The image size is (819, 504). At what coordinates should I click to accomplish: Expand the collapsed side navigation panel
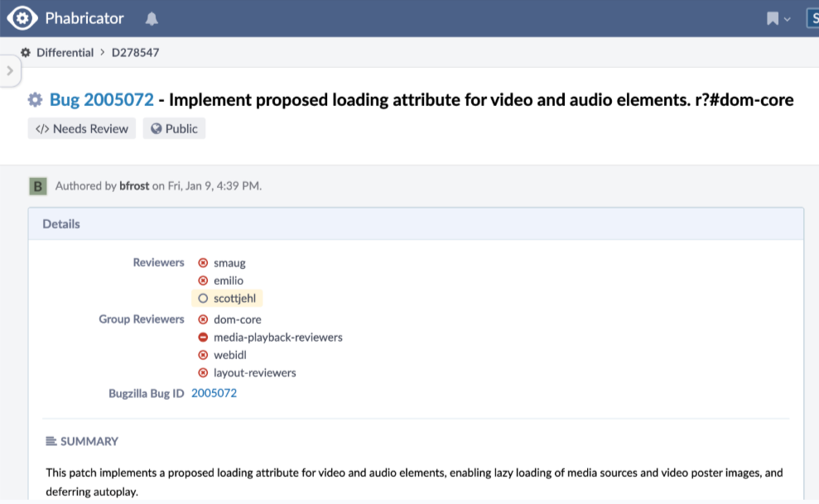pyautogui.click(x=10, y=70)
